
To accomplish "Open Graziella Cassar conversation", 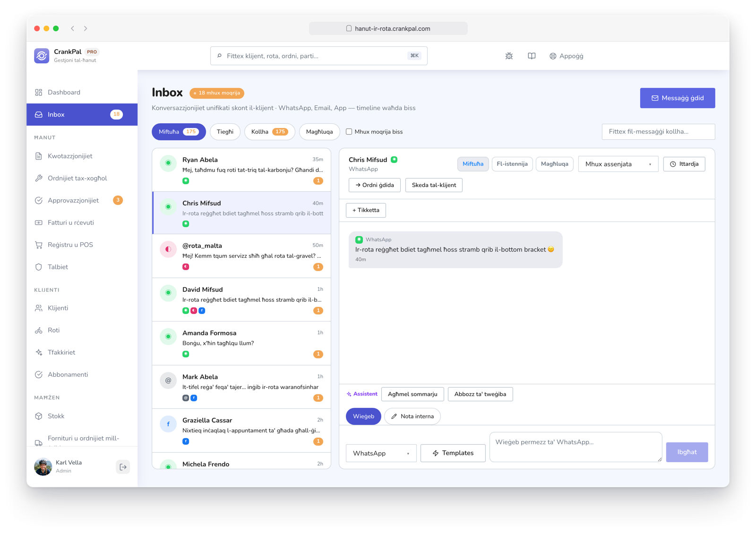I will [x=241, y=431].
